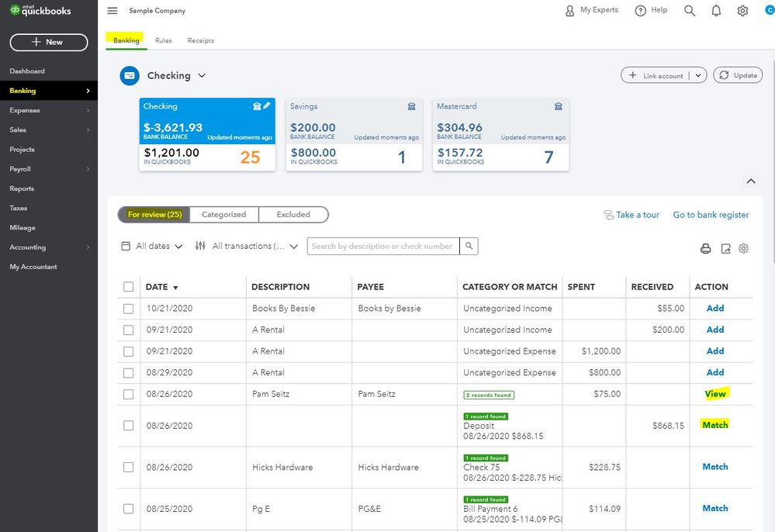This screenshot has height=532, width=775.
Task: Open the table settings gear icon
Action: tap(743, 248)
